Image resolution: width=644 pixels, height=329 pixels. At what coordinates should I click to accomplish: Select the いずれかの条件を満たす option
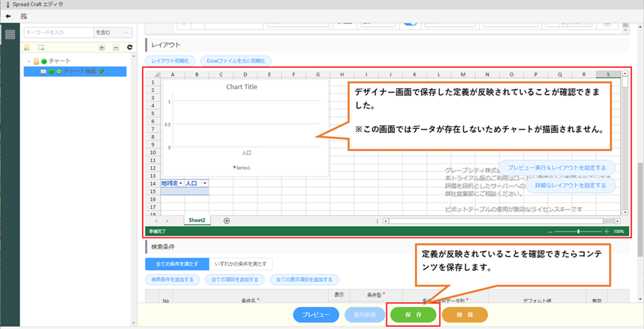pyautogui.click(x=241, y=264)
